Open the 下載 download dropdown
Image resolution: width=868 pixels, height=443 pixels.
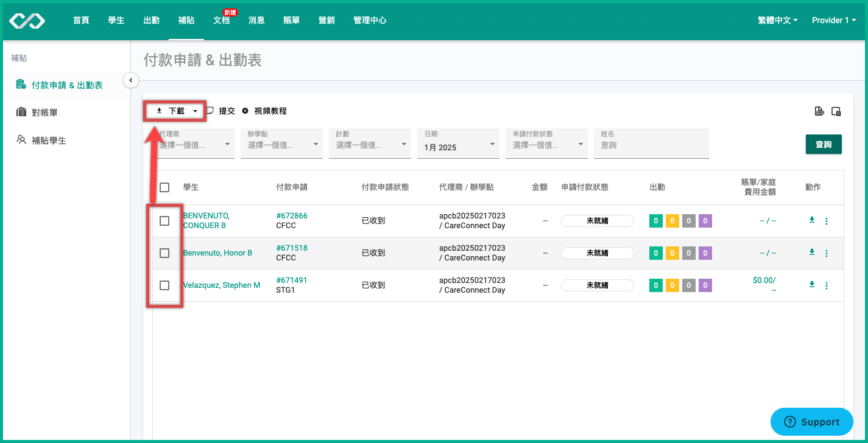(x=176, y=111)
